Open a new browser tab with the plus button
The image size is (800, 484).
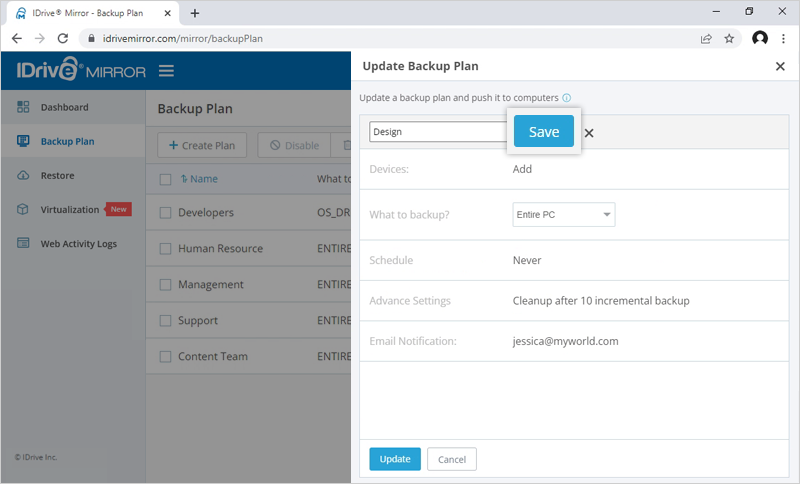(x=195, y=13)
